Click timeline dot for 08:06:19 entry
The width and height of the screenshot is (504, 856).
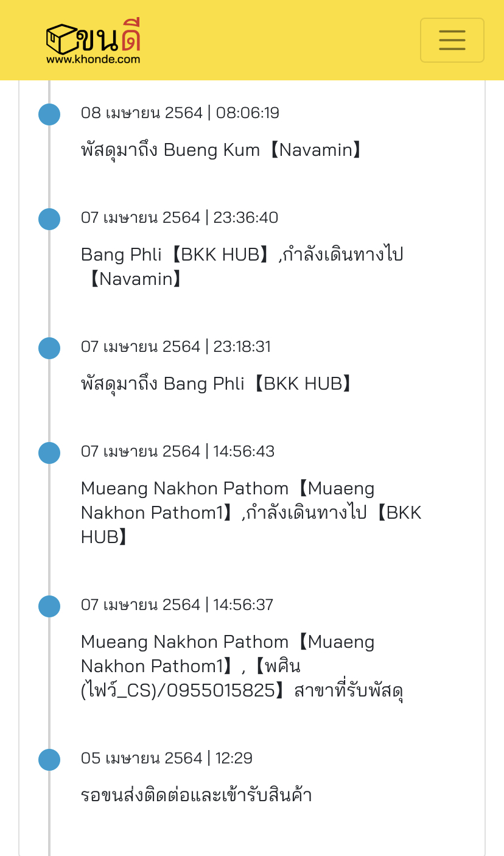pos(49,114)
